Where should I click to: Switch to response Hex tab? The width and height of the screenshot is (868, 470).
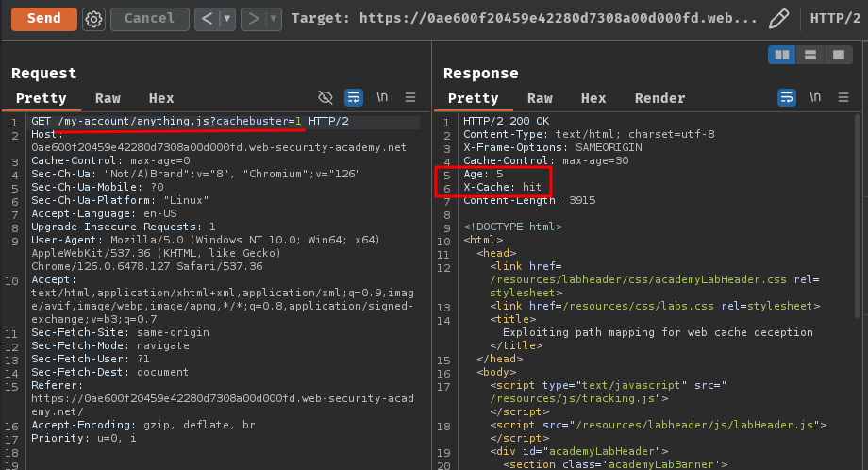[593, 98]
